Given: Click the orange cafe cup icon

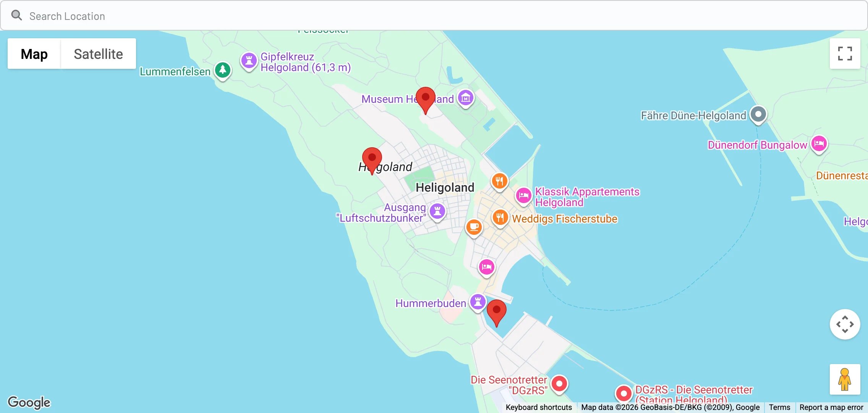Looking at the screenshot, I should click(474, 228).
